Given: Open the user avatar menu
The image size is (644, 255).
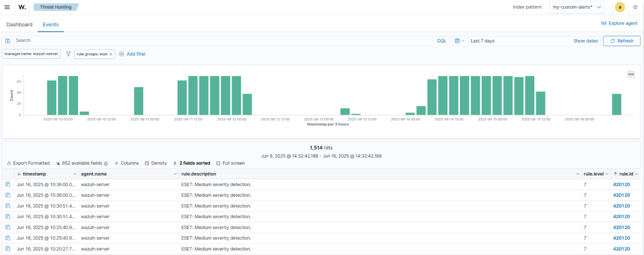Looking at the screenshot, I should tap(620, 7).
